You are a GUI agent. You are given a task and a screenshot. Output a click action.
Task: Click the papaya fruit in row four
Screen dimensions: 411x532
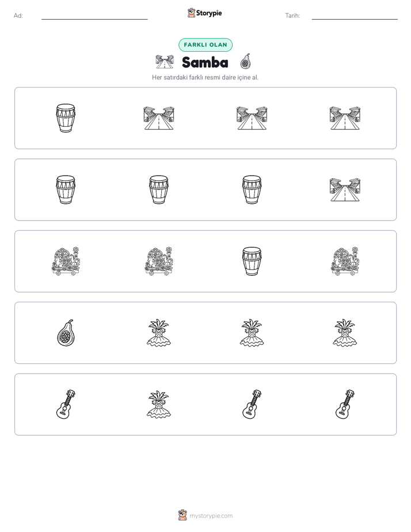[x=66, y=333]
